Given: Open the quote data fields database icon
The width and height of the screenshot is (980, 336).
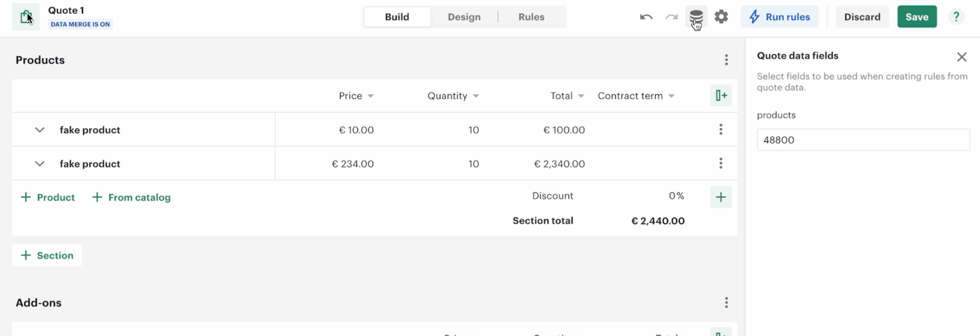Looking at the screenshot, I should pyautogui.click(x=696, y=17).
